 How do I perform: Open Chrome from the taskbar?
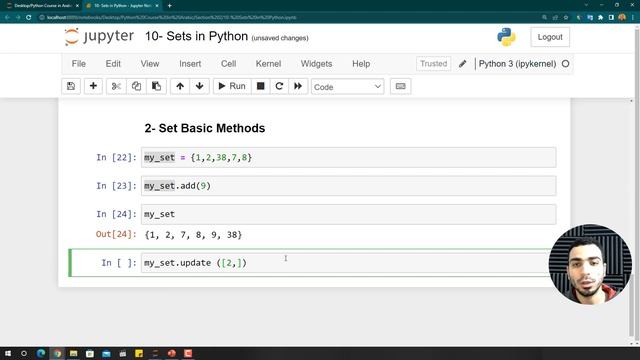[x=57, y=353]
